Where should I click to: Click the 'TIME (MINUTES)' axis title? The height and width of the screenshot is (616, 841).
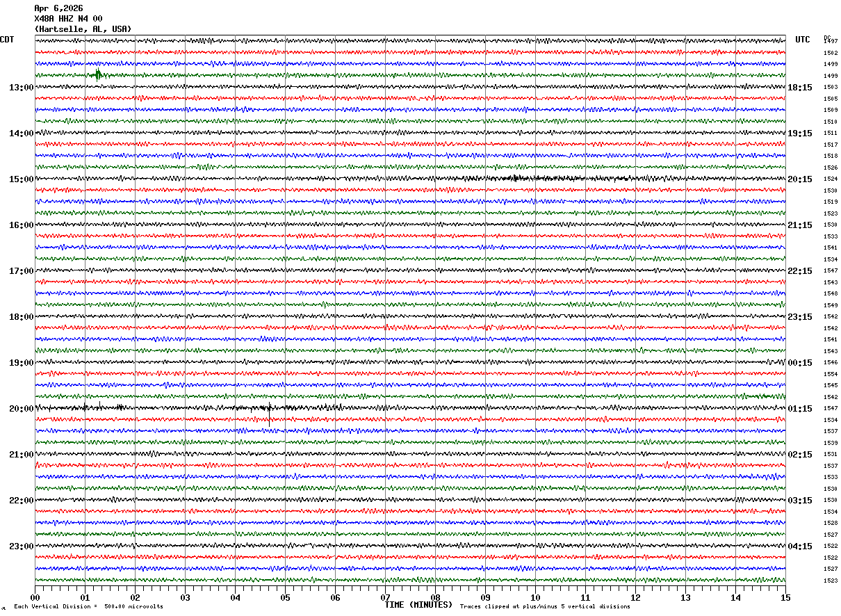tap(418, 605)
